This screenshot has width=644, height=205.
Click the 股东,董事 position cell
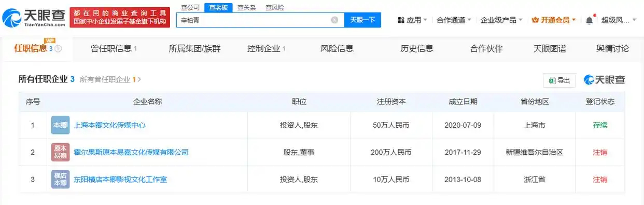tap(299, 153)
